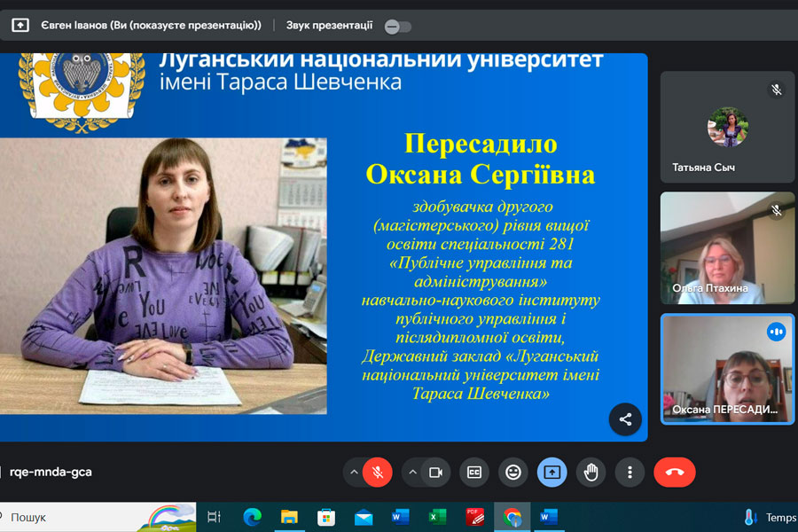The width and height of the screenshot is (798, 532).
Task: Open the emoji reactions button
Action: [x=512, y=473]
